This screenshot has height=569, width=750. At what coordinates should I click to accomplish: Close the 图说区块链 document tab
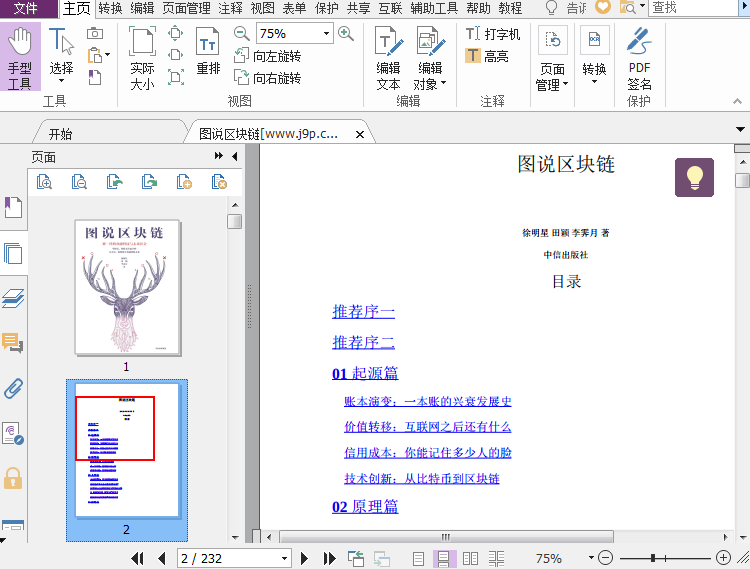pos(360,135)
